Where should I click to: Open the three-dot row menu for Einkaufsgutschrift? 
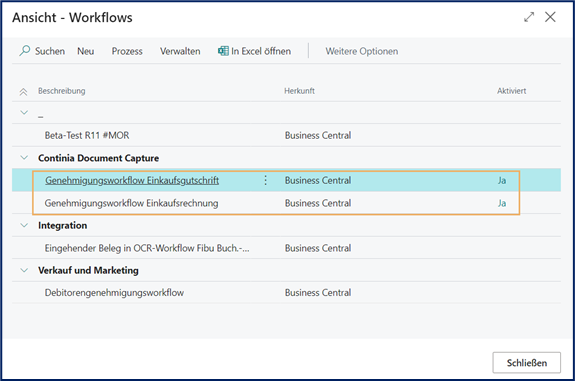coord(265,180)
